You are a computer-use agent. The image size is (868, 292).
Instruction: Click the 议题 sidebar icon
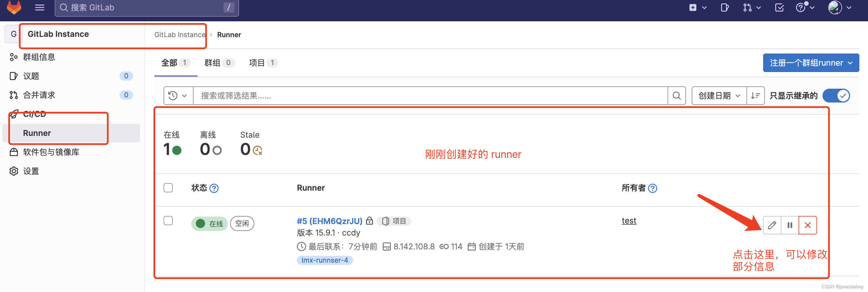[x=14, y=76]
